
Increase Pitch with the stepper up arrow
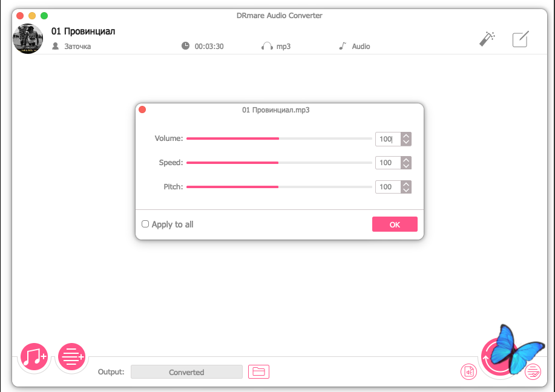tap(406, 184)
